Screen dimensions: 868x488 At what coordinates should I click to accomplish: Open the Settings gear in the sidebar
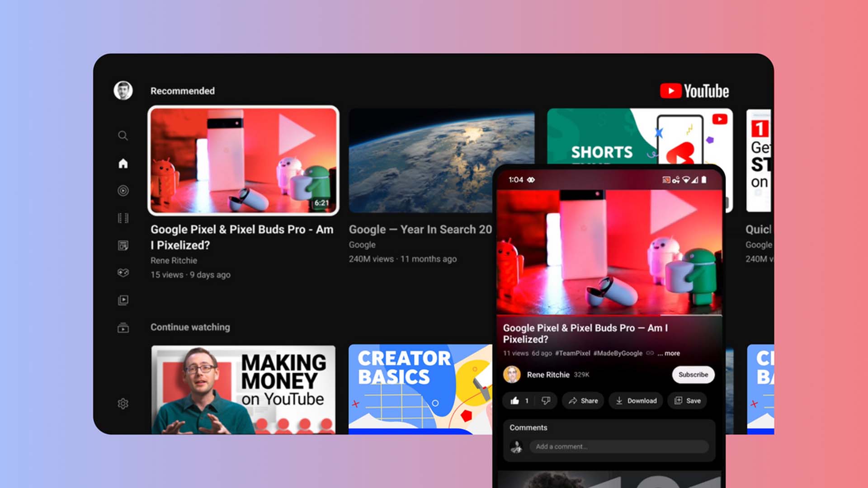pyautogui.click(x=123, y=404)
